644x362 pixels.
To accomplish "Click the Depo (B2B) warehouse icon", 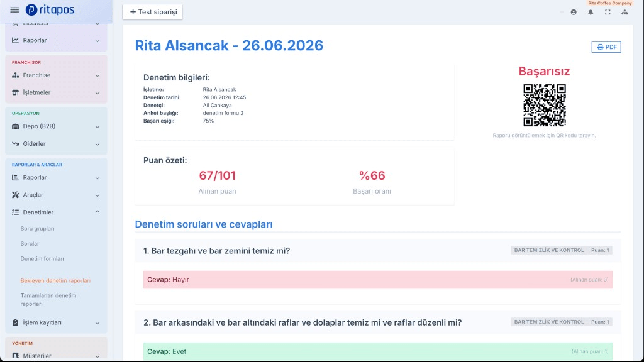I will [x=15, y=126].
